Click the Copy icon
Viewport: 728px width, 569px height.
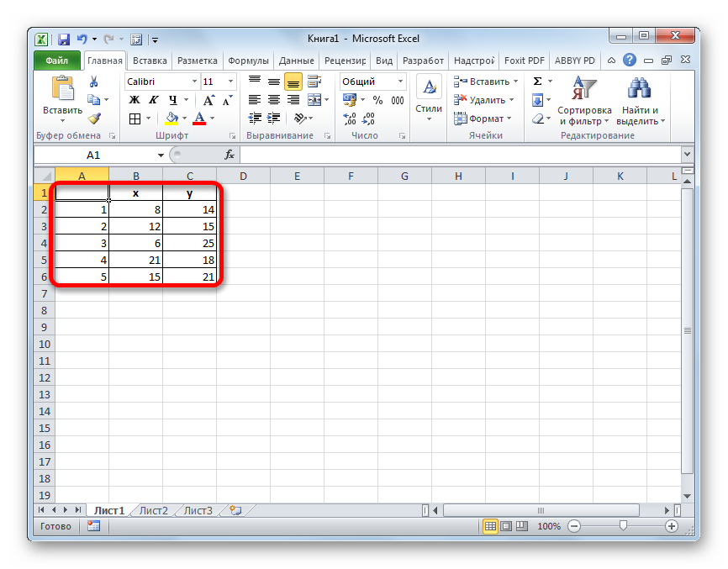pyautogui.click(x=94, y=100)
